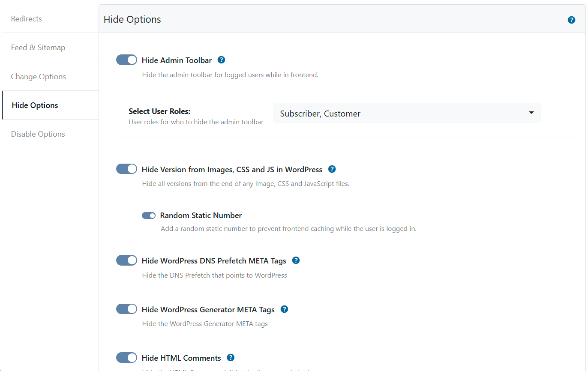Click Hide WordPress Generator META Tags label
The image size is (588, 371).
[208, 310]
